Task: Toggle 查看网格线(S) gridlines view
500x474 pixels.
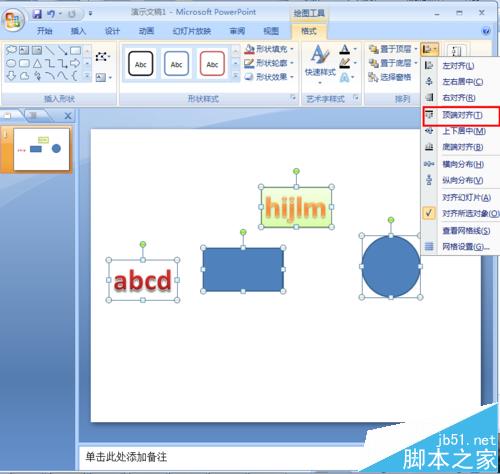Action: (461, 230)
